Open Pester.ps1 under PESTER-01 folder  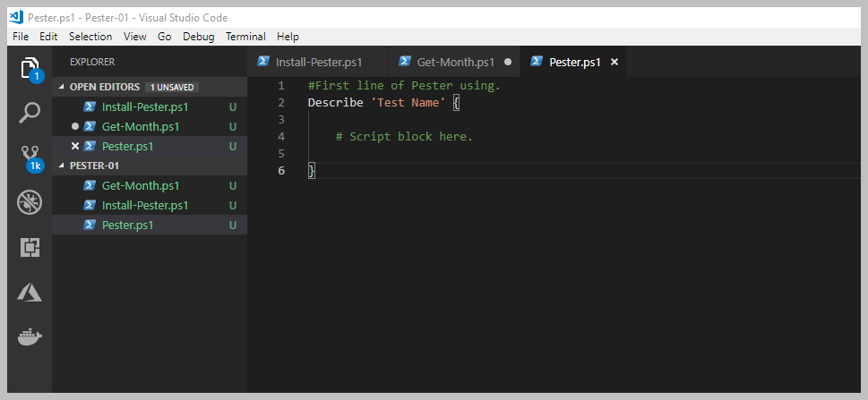150,226
